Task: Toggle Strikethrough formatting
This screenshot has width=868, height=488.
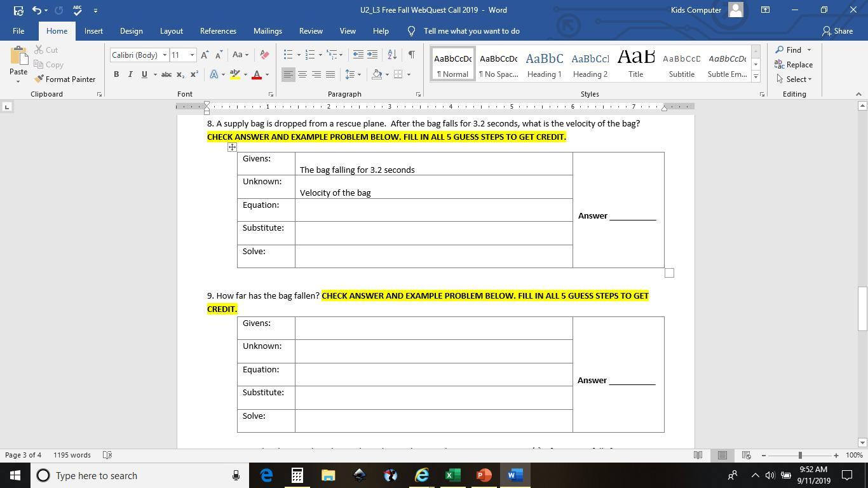Action: pos(166,75)
